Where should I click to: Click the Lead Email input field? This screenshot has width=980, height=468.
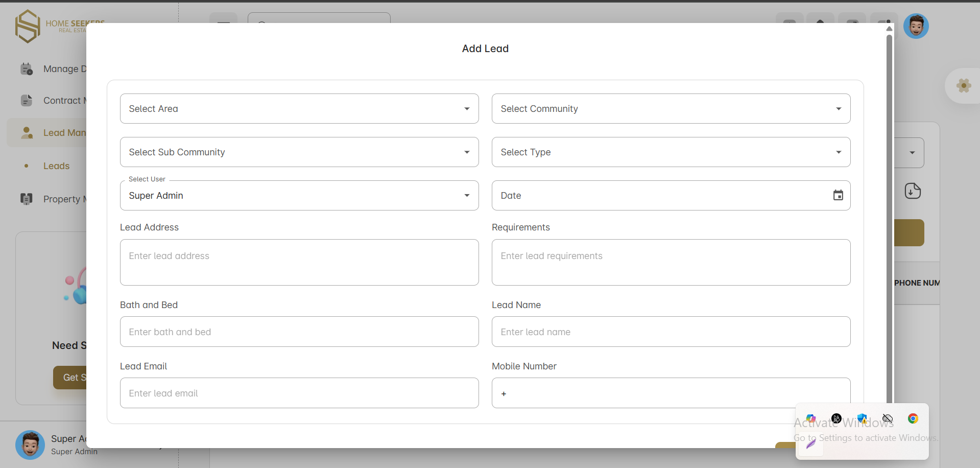[x=299, y=393]
